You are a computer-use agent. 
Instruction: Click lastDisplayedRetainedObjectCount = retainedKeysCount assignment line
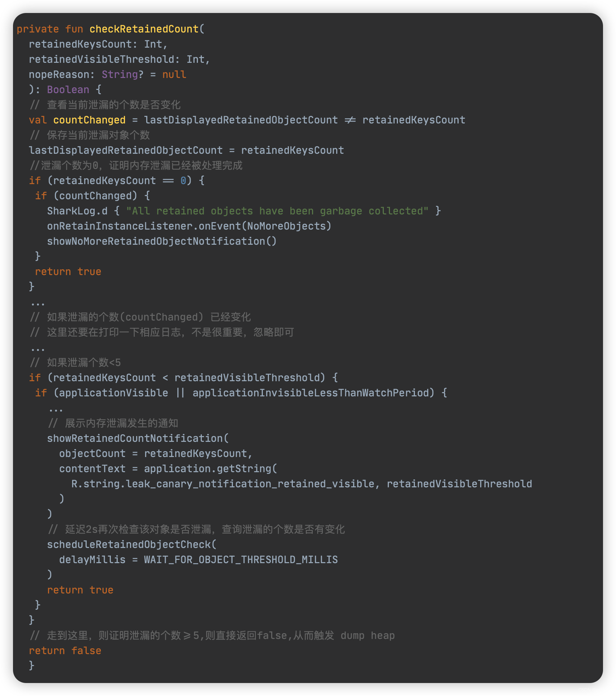(x=186, y=150)
